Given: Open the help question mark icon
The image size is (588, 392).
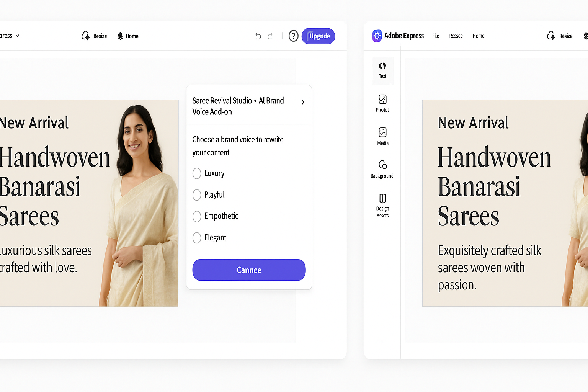Looking at the screenshot, I should 293,36.
